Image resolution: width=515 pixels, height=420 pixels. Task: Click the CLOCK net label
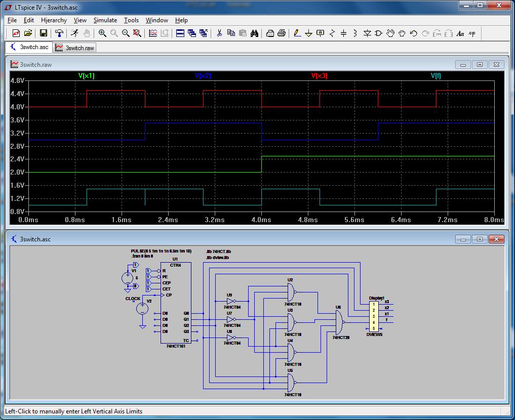(x=133, y=299)
